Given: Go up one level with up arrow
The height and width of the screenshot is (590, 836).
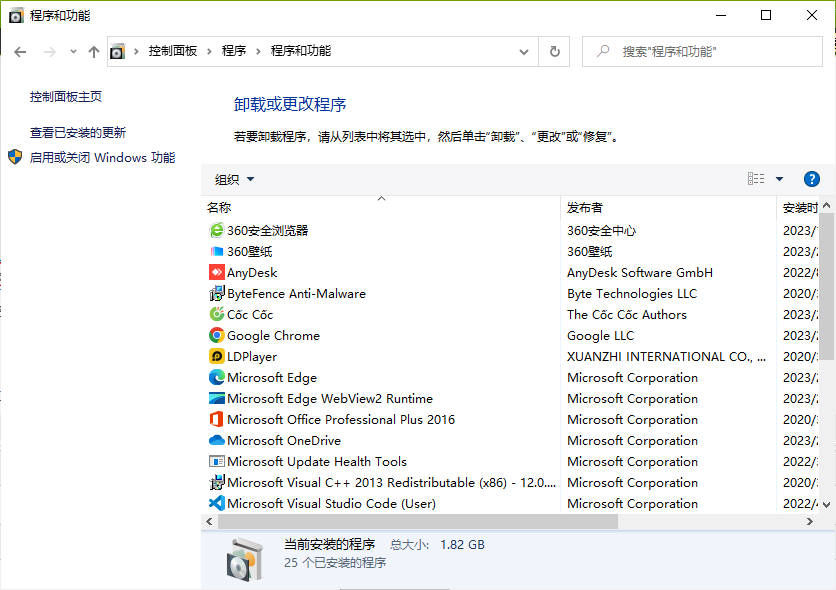Looking at the screenshot, I should 94,52.
